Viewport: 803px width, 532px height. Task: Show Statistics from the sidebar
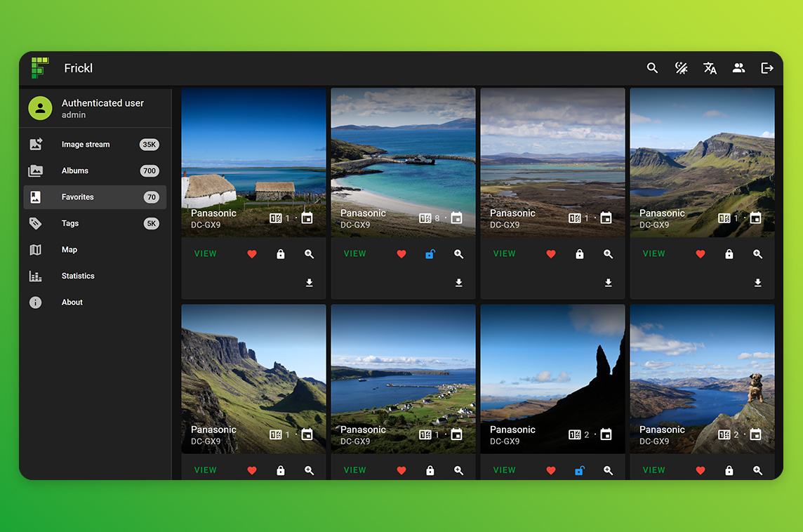click(x=95, y=276)
